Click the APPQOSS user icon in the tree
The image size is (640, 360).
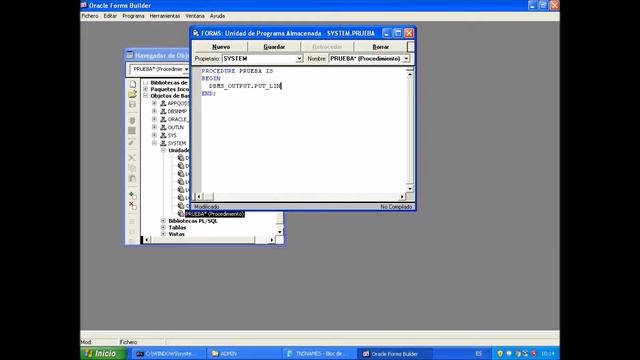coord(163,103)
